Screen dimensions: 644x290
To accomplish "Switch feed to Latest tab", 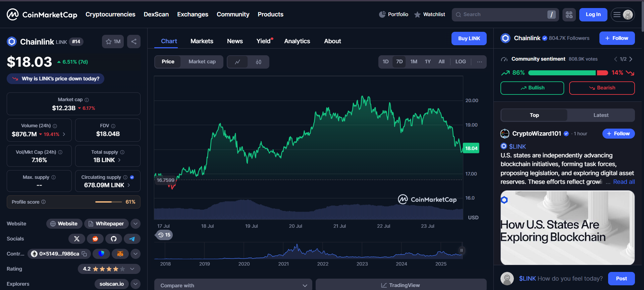I will coord(601,115).
